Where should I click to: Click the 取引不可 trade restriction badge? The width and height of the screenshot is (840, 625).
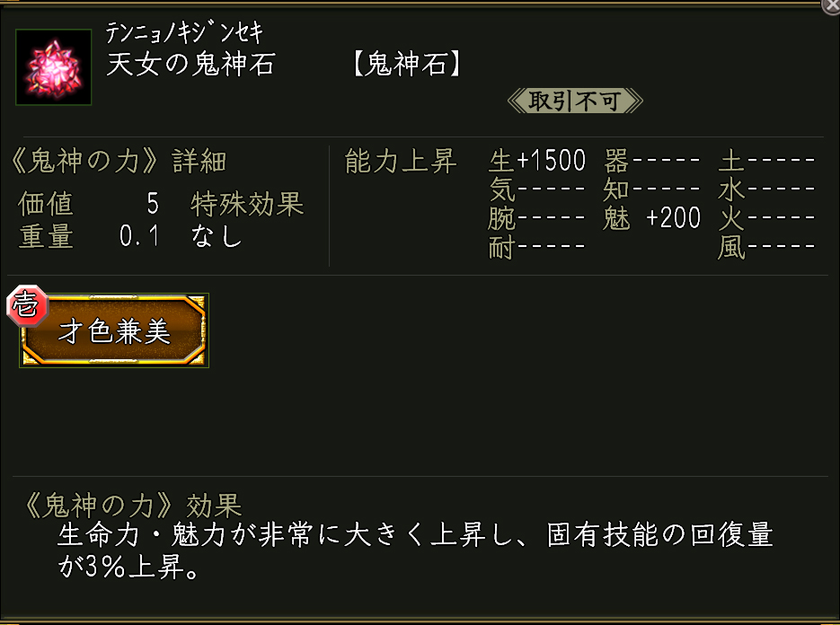pyautogui.click(x=575, y=101)
